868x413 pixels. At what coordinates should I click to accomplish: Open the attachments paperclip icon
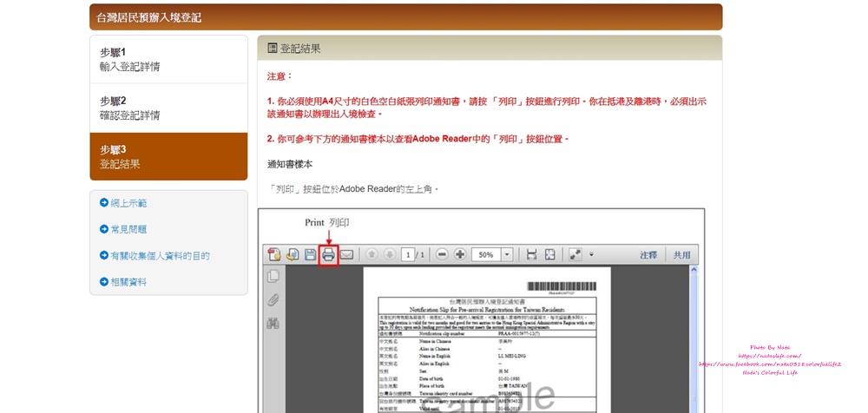(273, 300)
